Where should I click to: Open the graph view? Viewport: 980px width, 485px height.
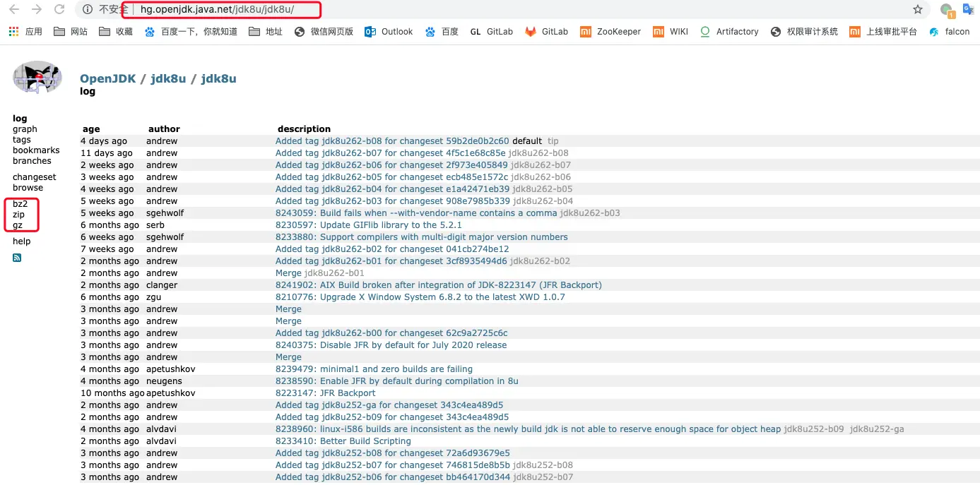[23, 128]
